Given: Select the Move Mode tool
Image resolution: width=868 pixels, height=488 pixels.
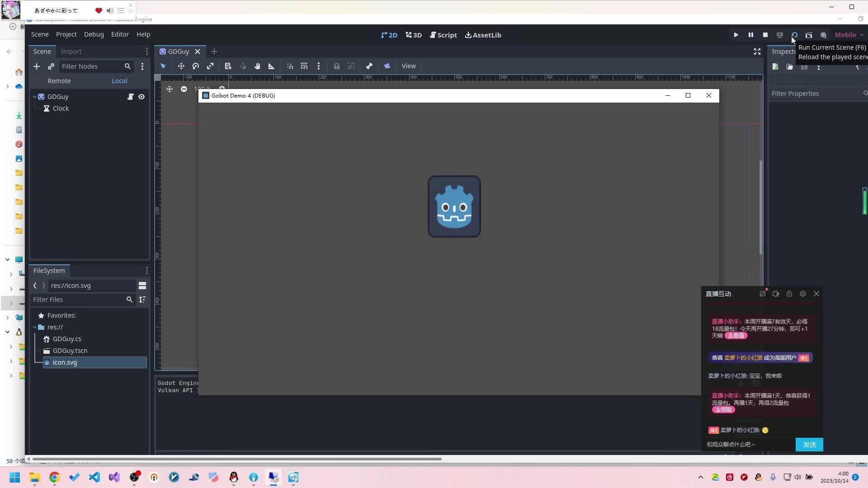Looking at the screenshot, I should click(x=181, y=66).
